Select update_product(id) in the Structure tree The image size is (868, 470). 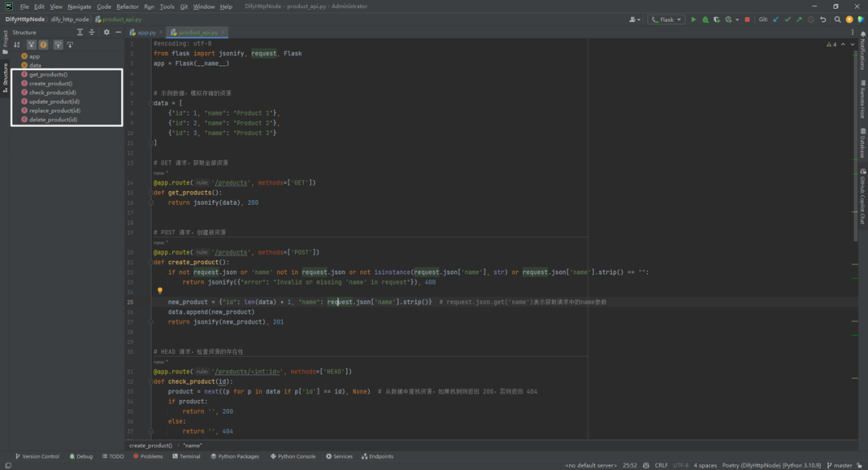pyautogui.click(x=55, y=102)
